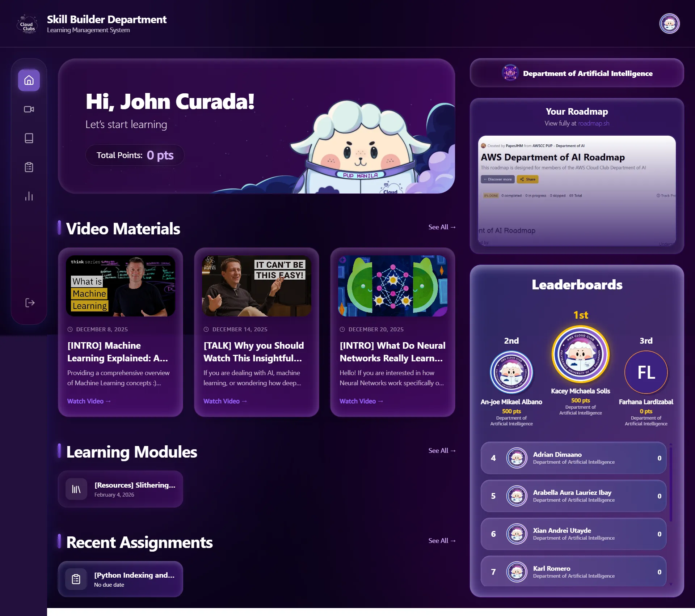Click the AWS Department of AI Roadmap heading

pyautogui.click(x=553, y=157)
